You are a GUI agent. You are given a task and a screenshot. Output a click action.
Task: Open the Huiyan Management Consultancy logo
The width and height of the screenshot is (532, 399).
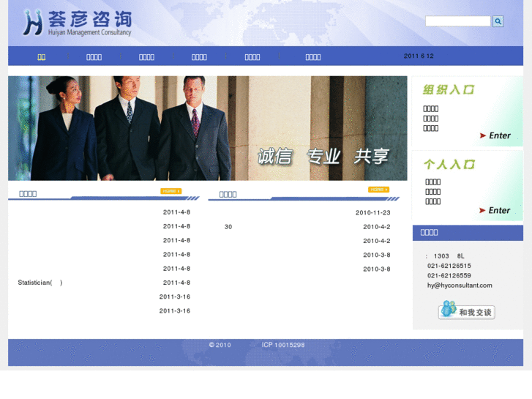pyautogui.click(x=77, y=23)
